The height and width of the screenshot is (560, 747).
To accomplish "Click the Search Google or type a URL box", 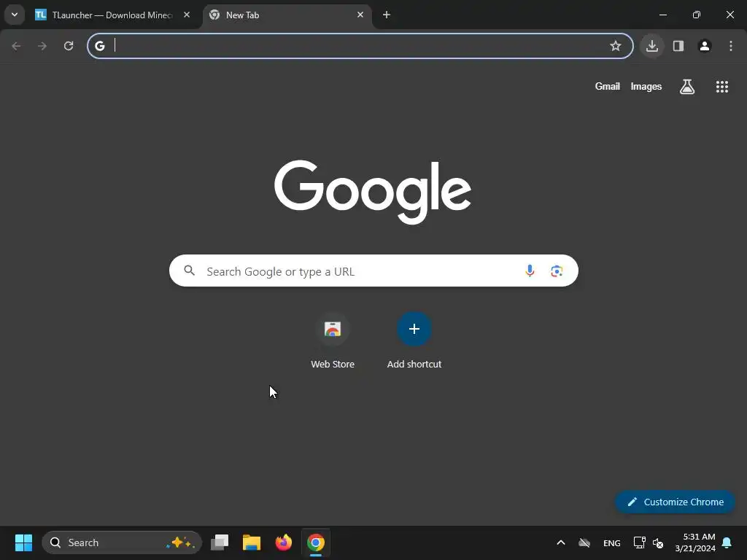I will [x=373, y=271].
